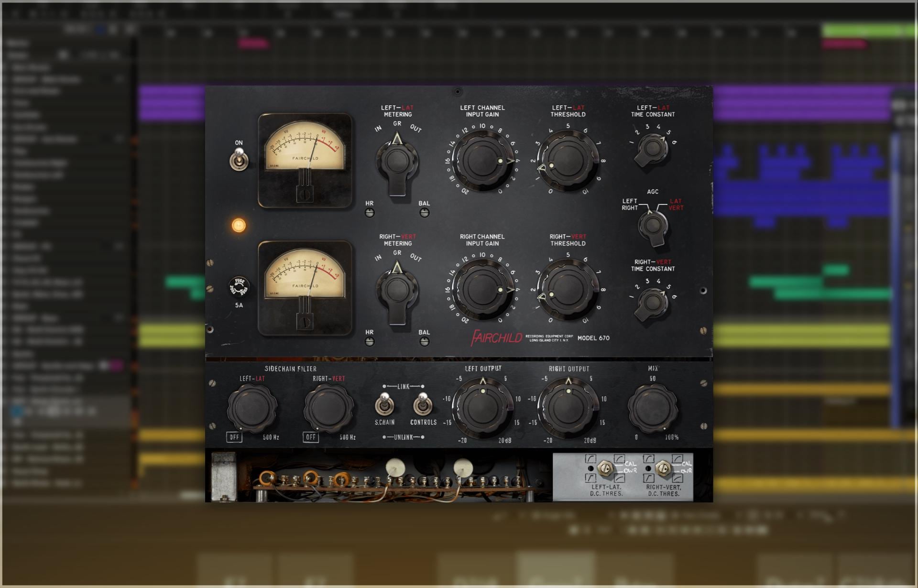Click the 500 Hz label under Left-Lat filter
This screenshot has width=918, height=588.
271,437
